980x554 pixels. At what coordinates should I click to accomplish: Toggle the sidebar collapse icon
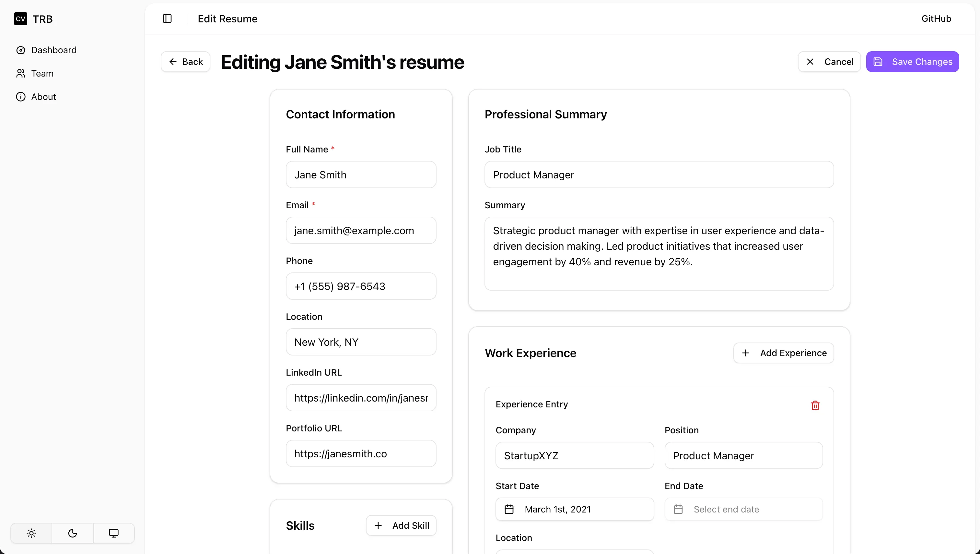pyautogui.click(x=168, y=18)
